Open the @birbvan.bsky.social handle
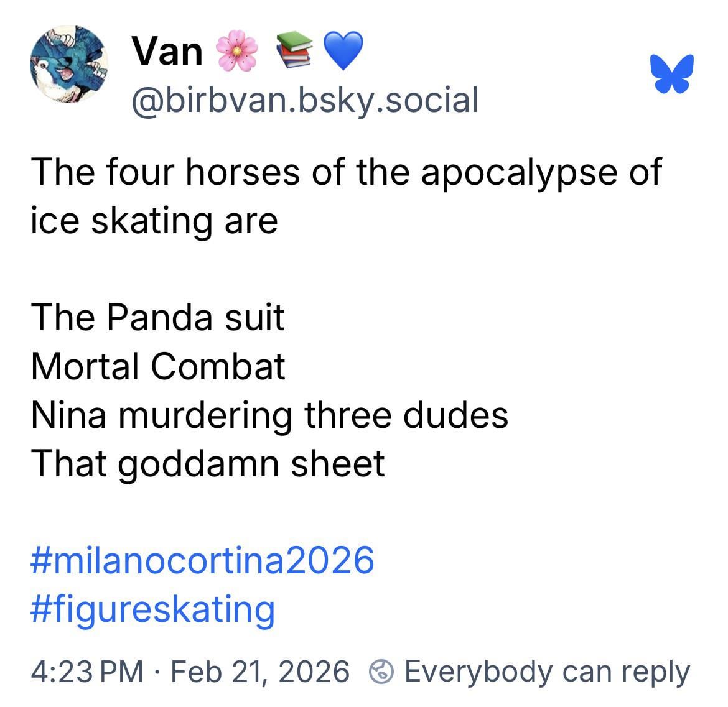Viewport: 728px width, 707px height. click(x=304, y=99)
